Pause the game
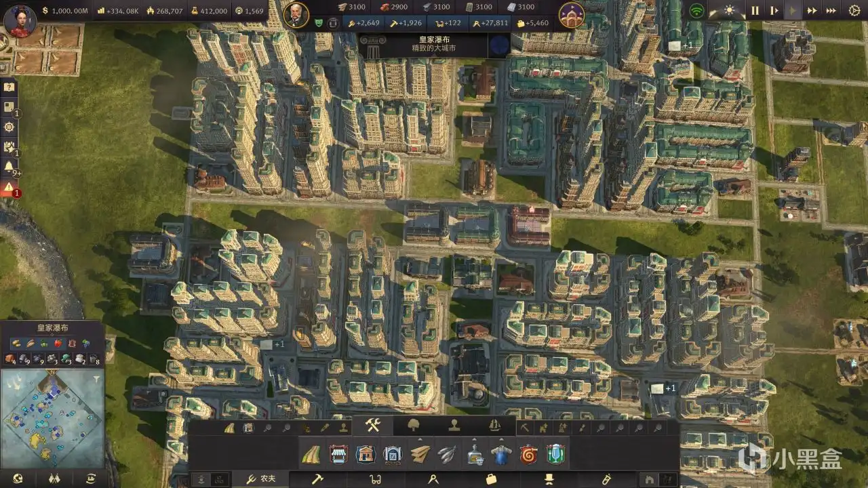 [755, 10]
